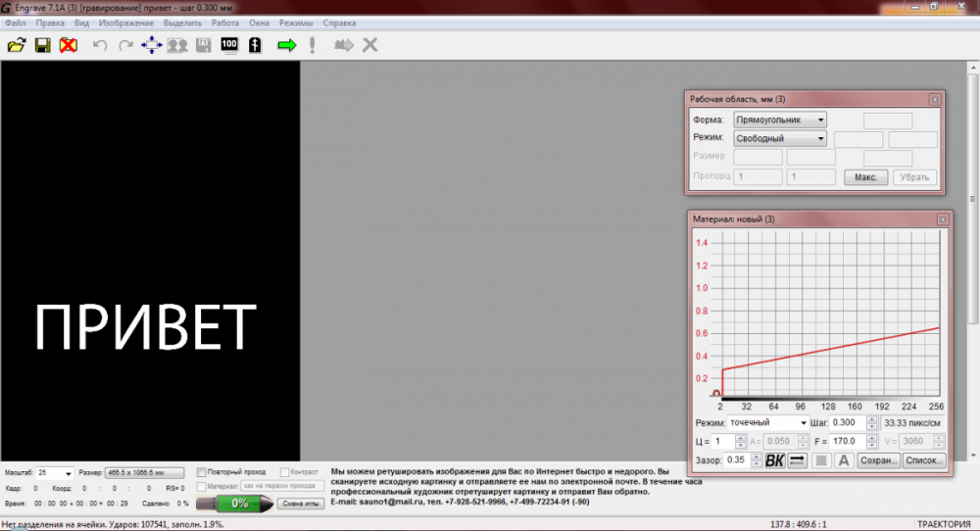
Task: Enable the Повторный проход checkbox
Action: click(202, 472)
